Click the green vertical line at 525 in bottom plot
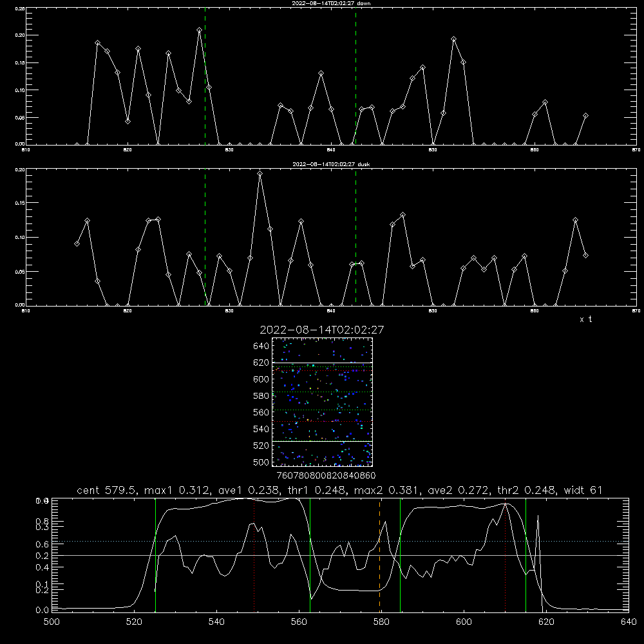644x644 pixels. pyautogui.click(x=155, y=555)
